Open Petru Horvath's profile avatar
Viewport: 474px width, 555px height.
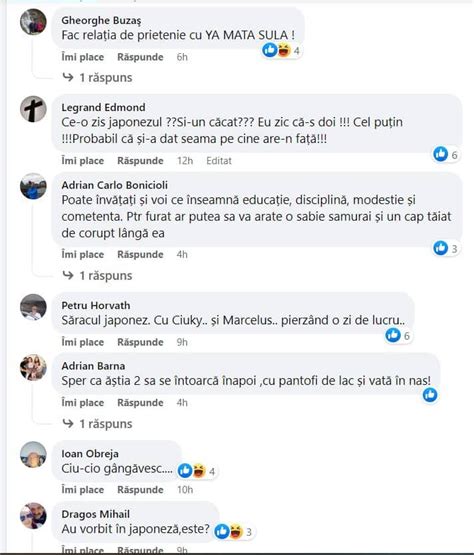(33, 307)
